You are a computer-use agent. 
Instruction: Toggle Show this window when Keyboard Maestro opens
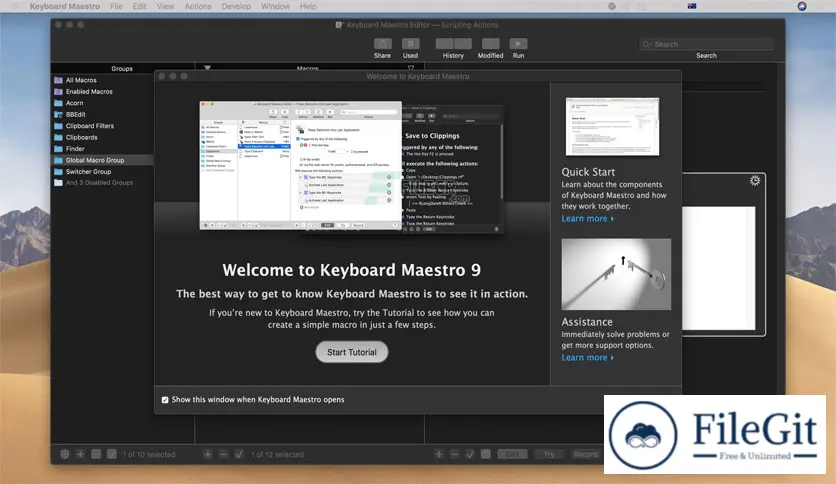click(165, 400)
